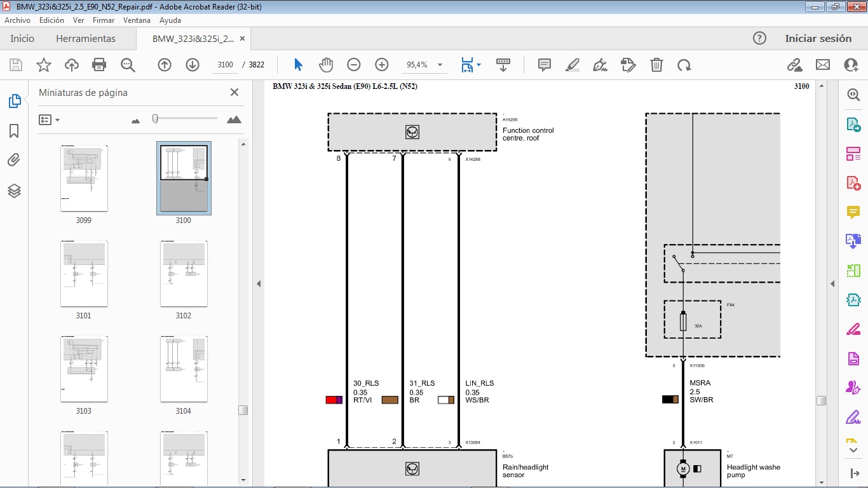Open the page thumbnails sidebar icon
Image resolution: width=868 pixels, height=488 pixels.
[14, 101]
